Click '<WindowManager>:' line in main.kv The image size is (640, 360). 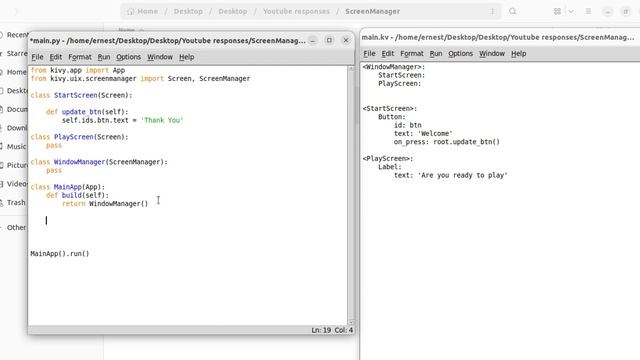point(393,67)
